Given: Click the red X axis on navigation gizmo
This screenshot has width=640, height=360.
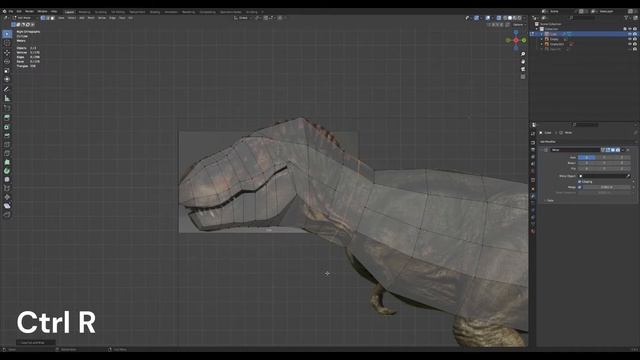Looking at the screenshot, I should 516,40.
